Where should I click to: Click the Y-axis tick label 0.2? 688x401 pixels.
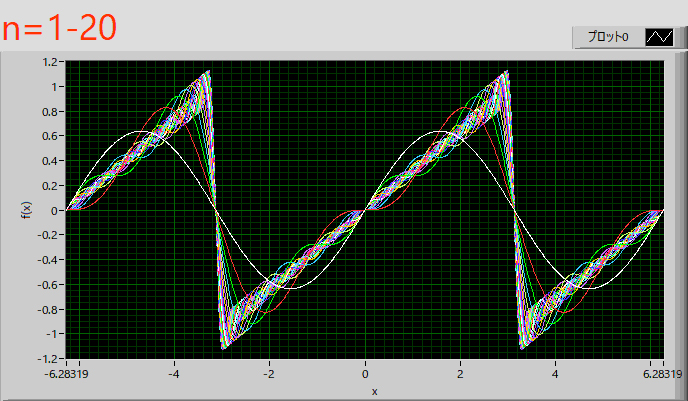click(x=49, y=185)
